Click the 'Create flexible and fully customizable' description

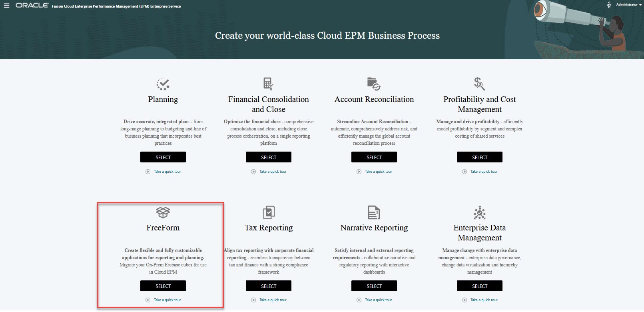pyautogui.click(x=163, y=261)
